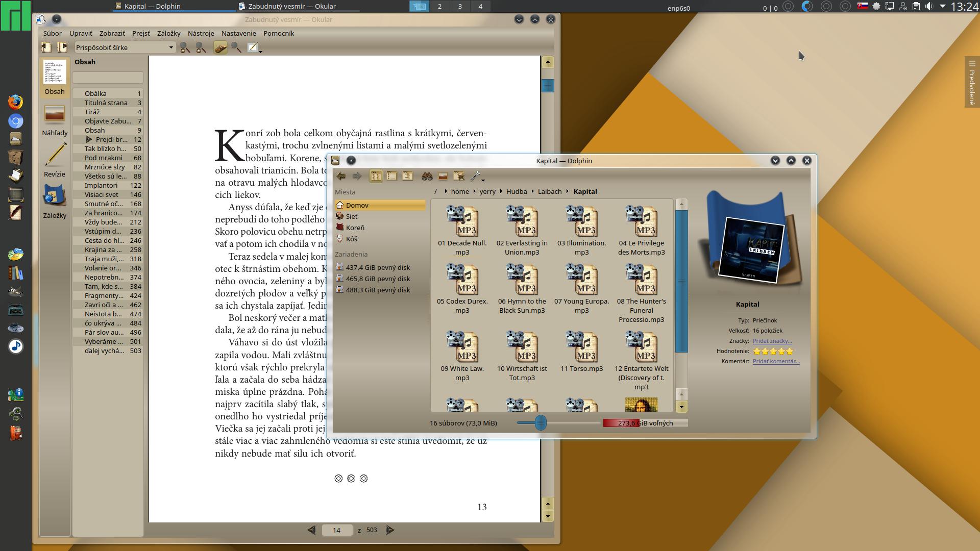This screenshot has height=551, width=980.
Task: Open the 437,4 GiB pevný disk device
Action: point(380,267)
